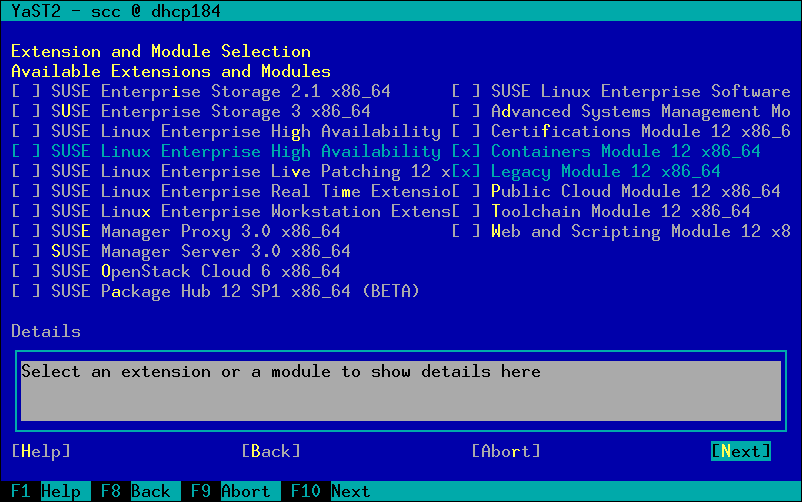Select SUSE Manager Server 3.0 x86_64
Viewport: 802px width, 502px height.
pos(27,252)
